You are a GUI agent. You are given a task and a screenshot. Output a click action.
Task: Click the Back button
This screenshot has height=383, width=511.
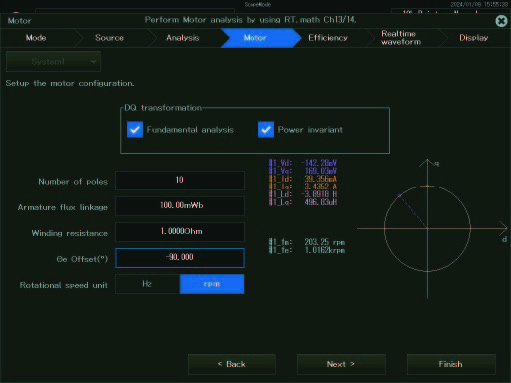(232, 364)
